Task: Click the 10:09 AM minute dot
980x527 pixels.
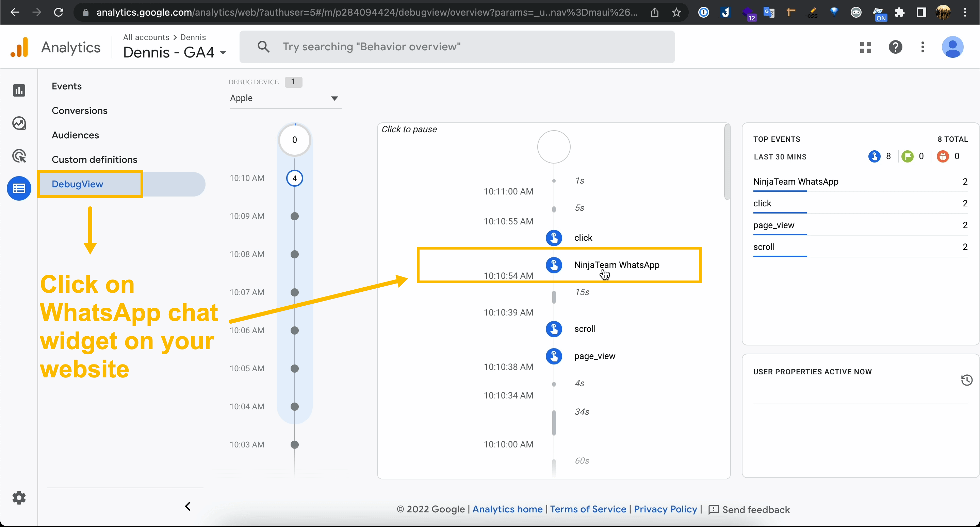Action: (x=294, y=216)
